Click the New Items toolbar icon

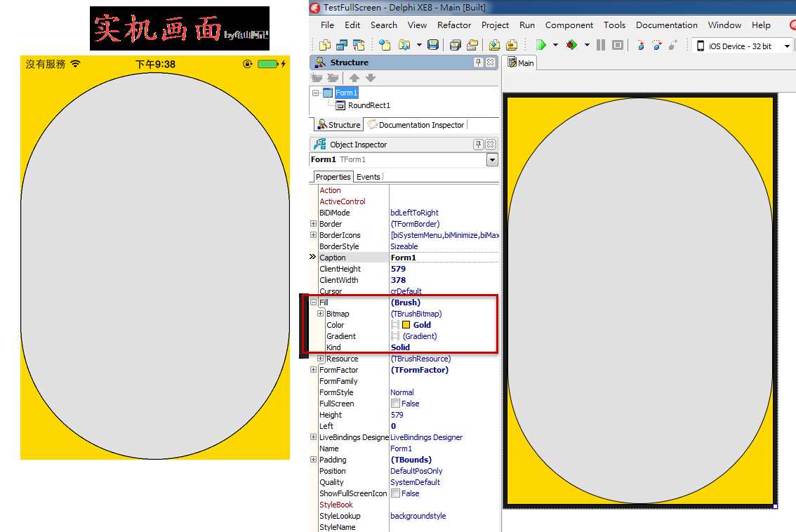tap(385, 45)
